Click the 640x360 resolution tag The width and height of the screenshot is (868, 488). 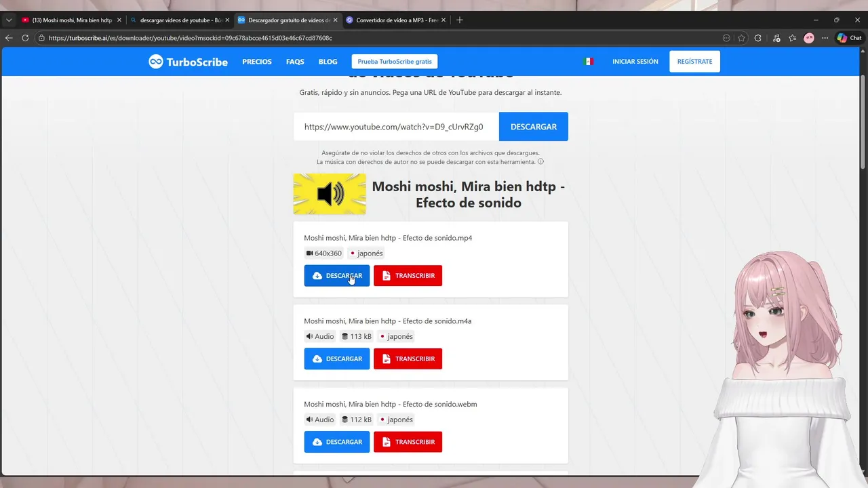pyautogui.click(x=324, y=253)
